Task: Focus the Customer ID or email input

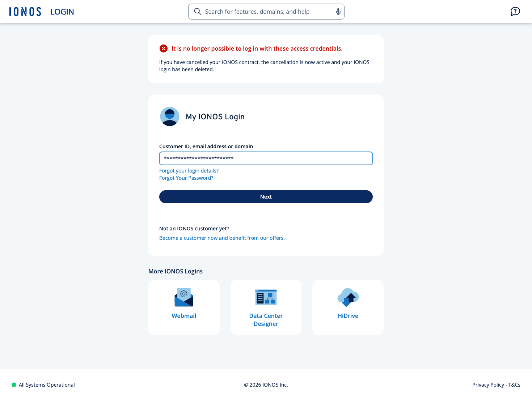Action: click(x=266, y=158)
